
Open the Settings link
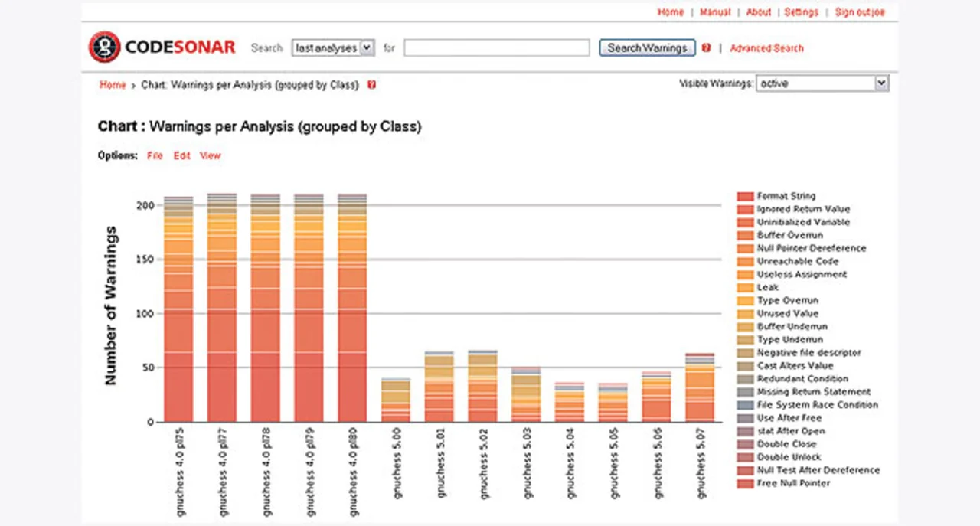802,12
